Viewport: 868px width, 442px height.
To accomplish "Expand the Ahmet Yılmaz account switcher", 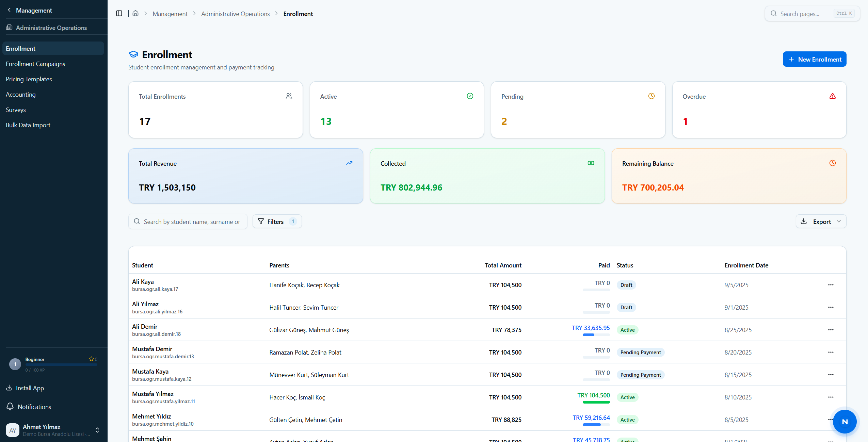I will 97,430.
